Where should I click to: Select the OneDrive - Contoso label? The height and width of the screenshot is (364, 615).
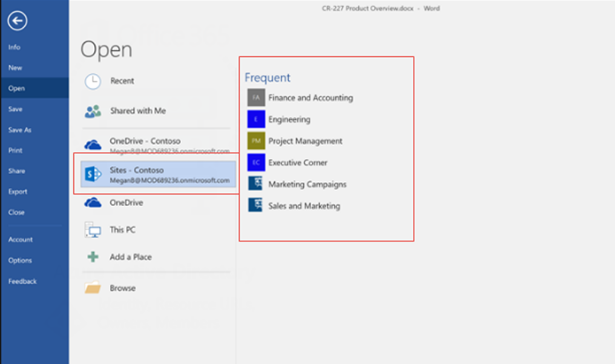(x=145, y=141)
